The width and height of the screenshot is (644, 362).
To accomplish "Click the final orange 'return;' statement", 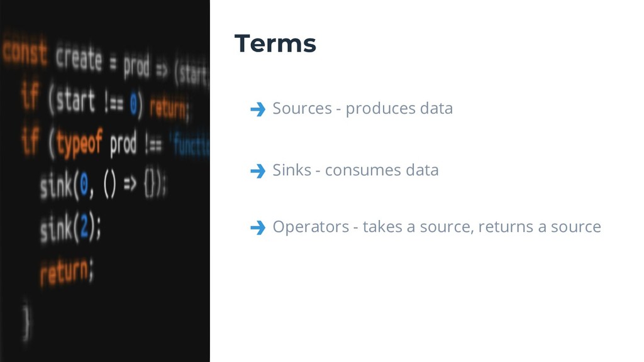I will tap(67, 271).
